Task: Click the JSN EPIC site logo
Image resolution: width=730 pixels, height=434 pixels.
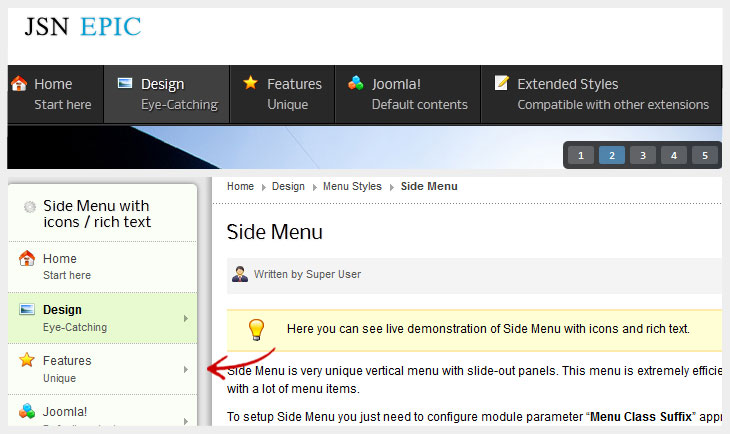Action: click(83, 27)
